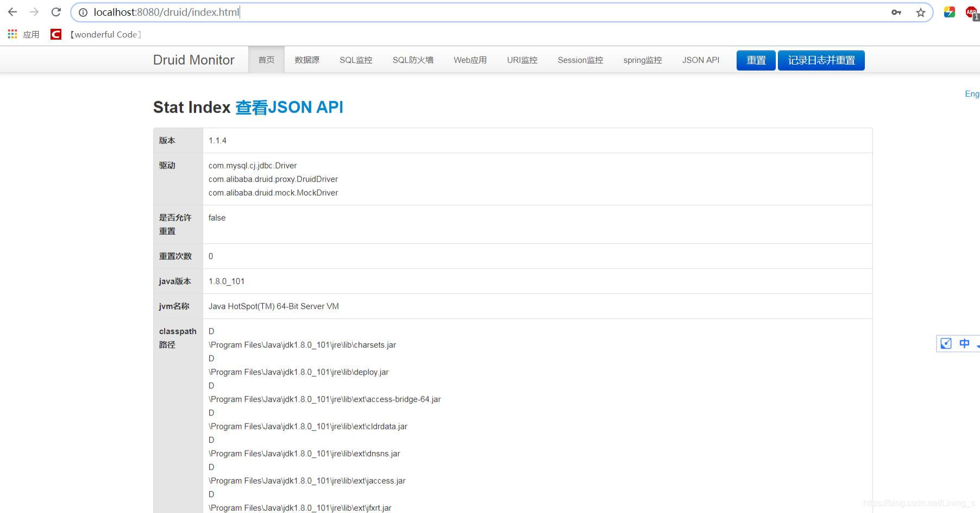Click the blue 重置 button

pos(756,60)
